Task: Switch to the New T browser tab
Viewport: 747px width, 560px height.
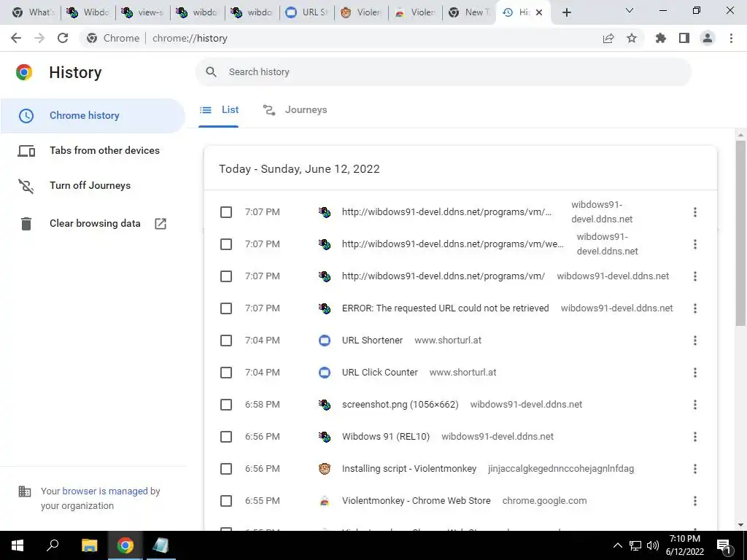Action: pos(471,12)
